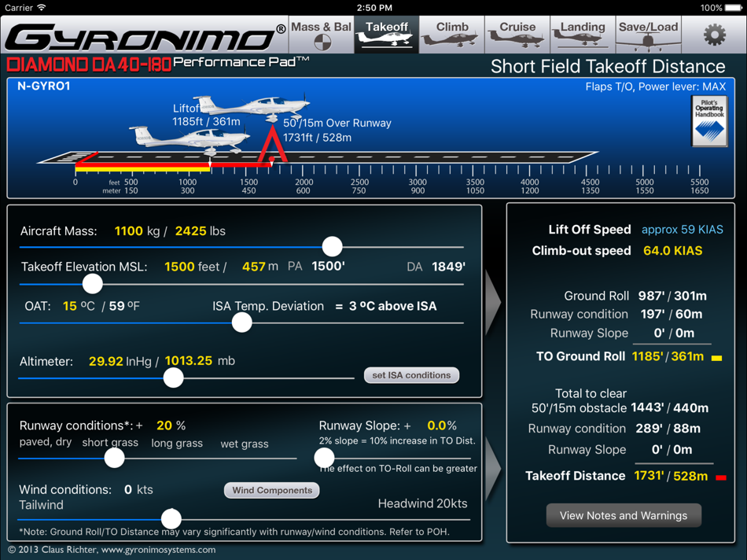
Task: Go to the Landing tab
Action: [x=582, y=35]
